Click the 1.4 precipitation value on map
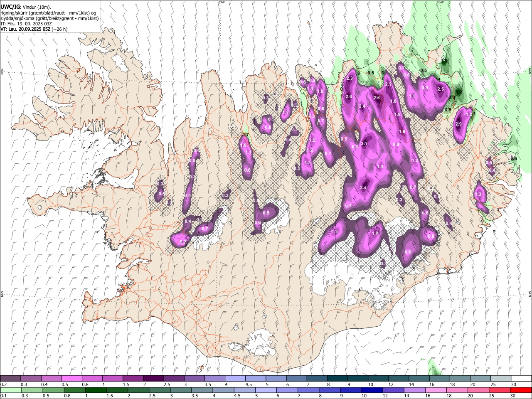532x399 pixels. 379,166
